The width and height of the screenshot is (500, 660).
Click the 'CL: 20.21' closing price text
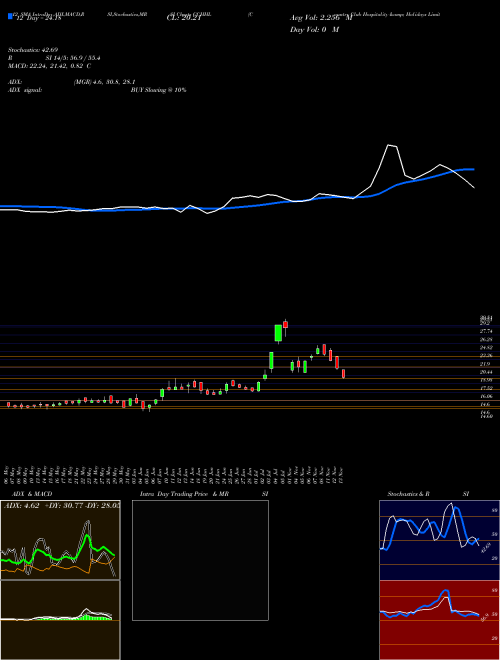[x=185, y=19]
